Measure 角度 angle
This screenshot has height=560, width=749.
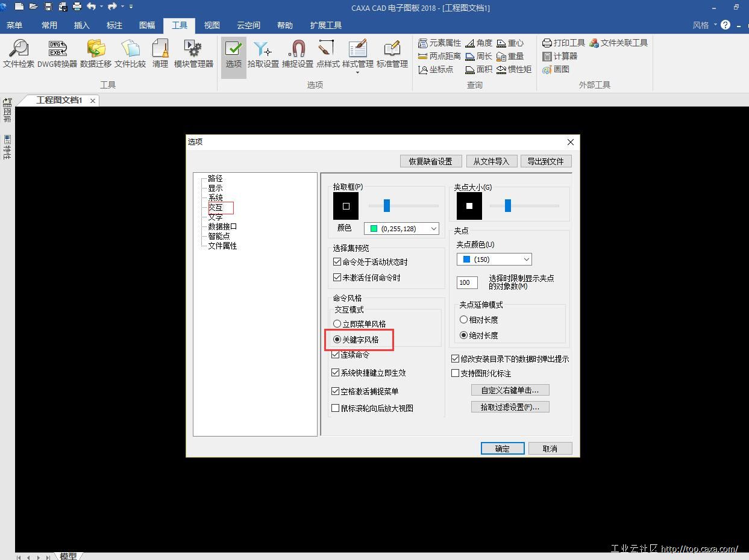click(x=479, y=43)
